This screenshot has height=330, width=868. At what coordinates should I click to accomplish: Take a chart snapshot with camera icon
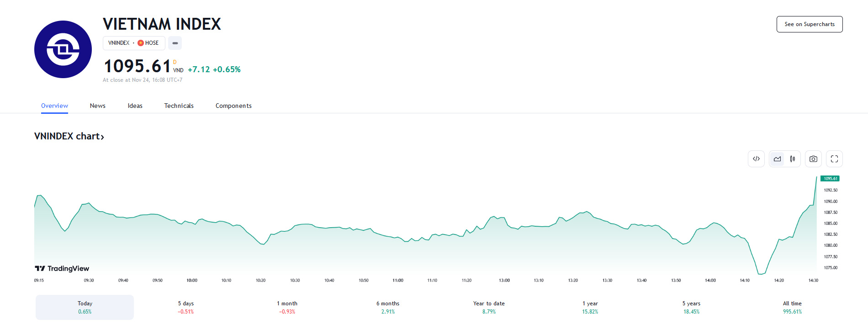tap(813, 159)
